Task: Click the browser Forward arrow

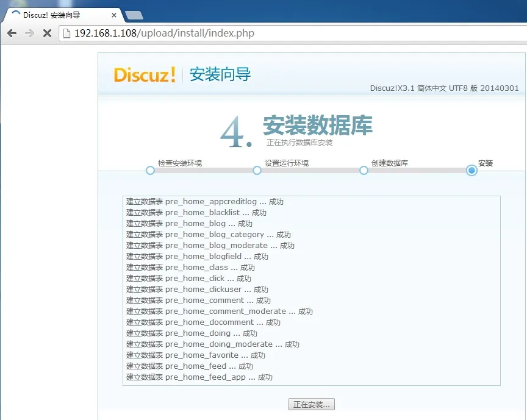Action: click(29, 33)
